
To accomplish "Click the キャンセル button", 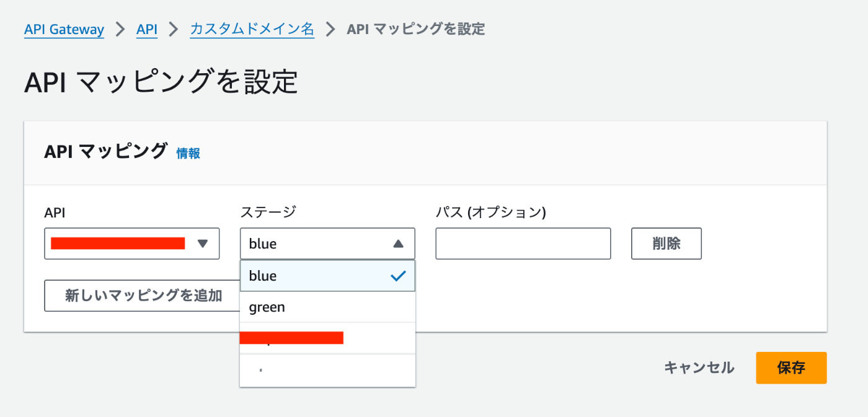I will [699, 368].
